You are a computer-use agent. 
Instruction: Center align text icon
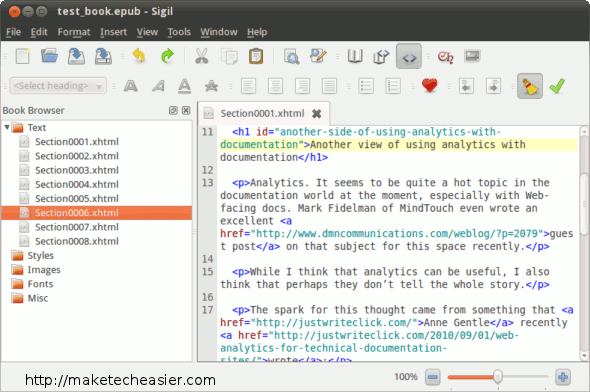pyautogui.click(x=275, y=86)
